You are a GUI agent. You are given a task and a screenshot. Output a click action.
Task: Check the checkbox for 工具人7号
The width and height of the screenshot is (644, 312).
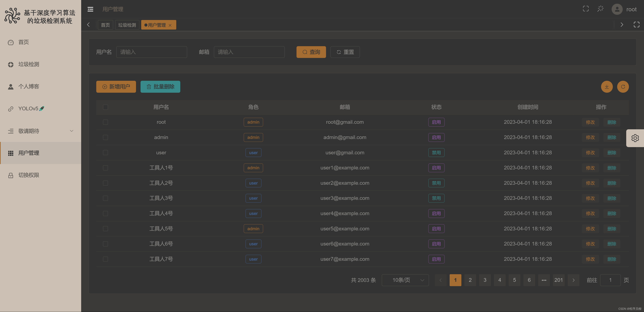[105, 259]
